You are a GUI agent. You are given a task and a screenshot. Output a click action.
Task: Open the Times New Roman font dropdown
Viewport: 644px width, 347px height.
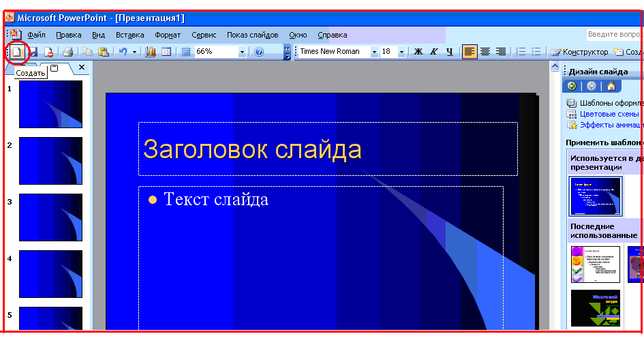(373, 52)
